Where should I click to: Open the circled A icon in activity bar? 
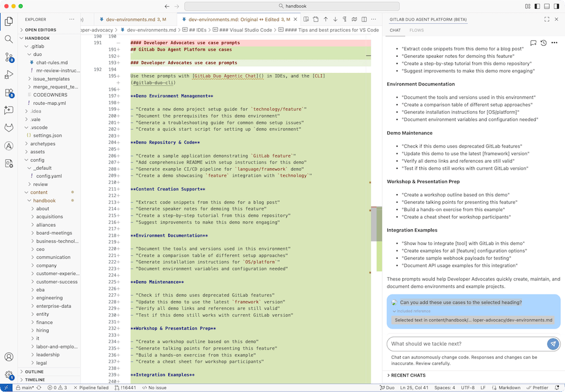[x=9, y=146]
